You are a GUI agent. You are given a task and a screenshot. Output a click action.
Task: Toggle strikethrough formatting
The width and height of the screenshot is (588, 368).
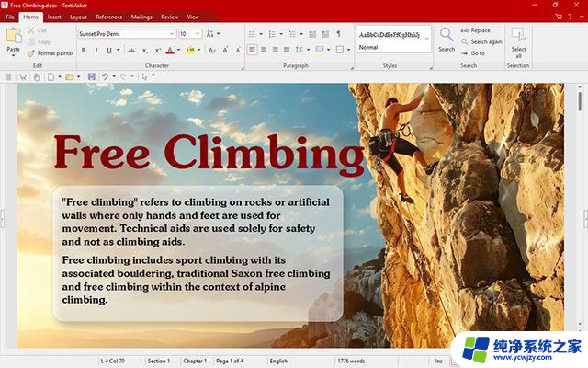pyautogui.click(x=131, y=51)
